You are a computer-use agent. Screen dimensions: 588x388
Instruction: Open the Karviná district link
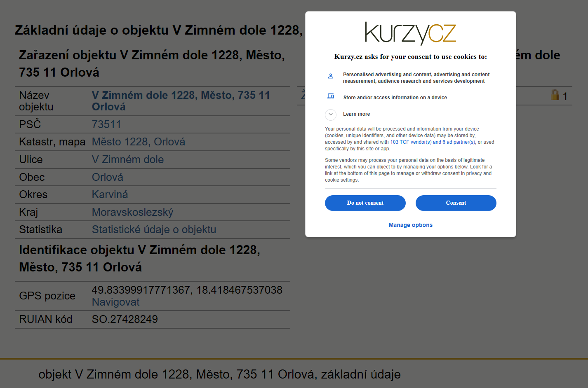[110, 194]
